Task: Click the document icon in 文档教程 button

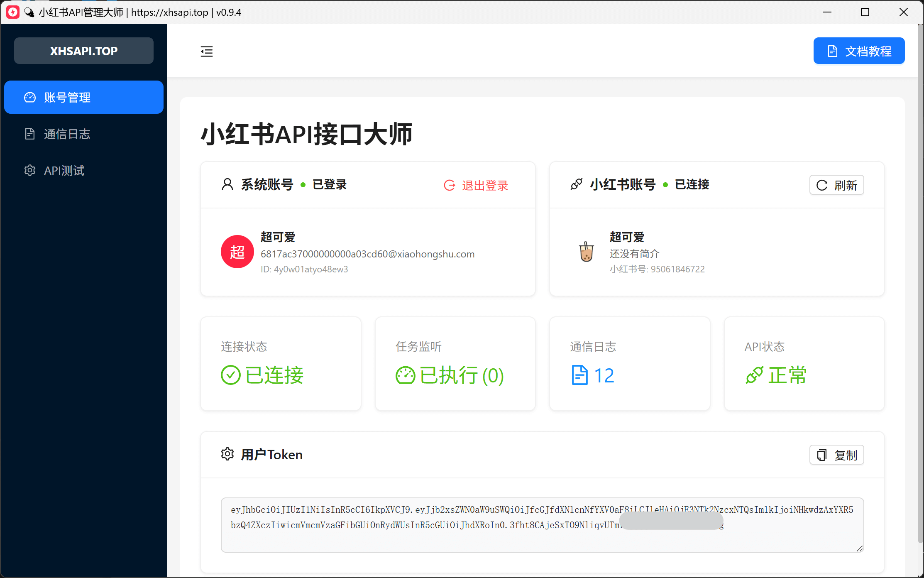Action: coord(833,51)
